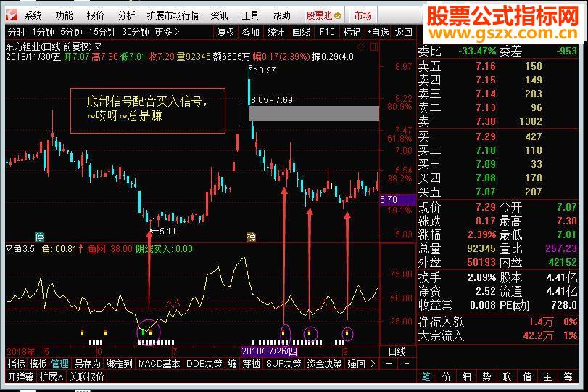Screen dimensions: 588x392
Task: Expand the 扩展 menu
Action: pyautogui.click(x=51, y=377)
